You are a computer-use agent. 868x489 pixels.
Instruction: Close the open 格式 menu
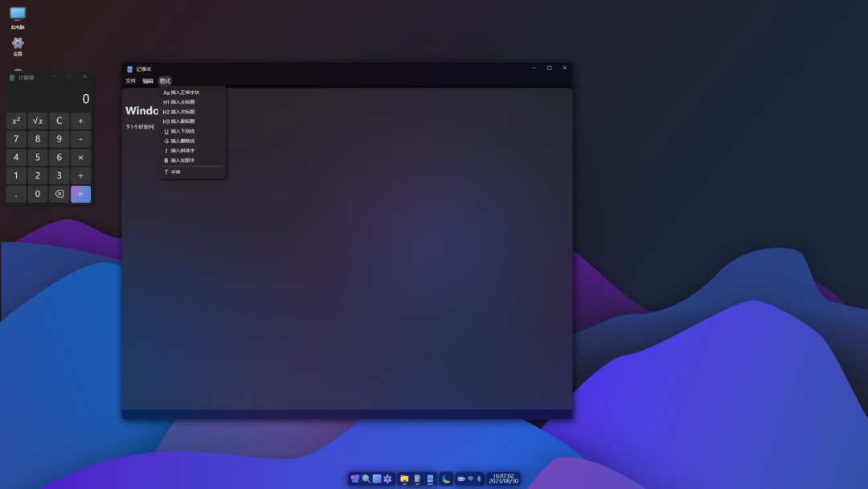click(x=165, y=81)
